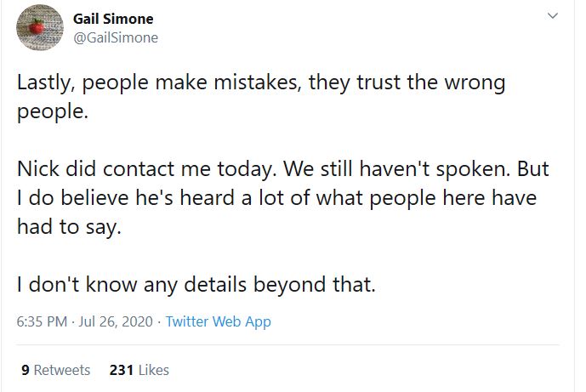Click the "I don't know any details" line
Viewport: 586px width, 392px height.
click(x=196, y=284)
